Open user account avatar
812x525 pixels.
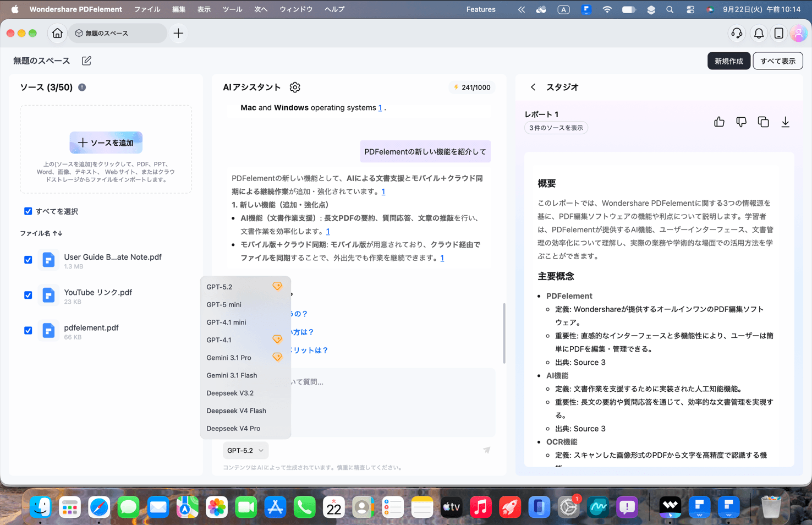(798, 34)
